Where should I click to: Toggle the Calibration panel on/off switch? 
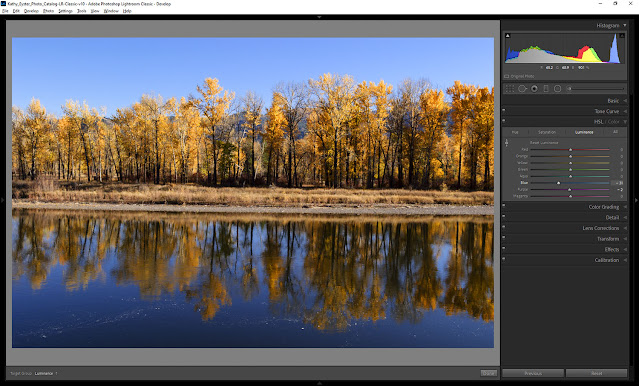point(504,259)
